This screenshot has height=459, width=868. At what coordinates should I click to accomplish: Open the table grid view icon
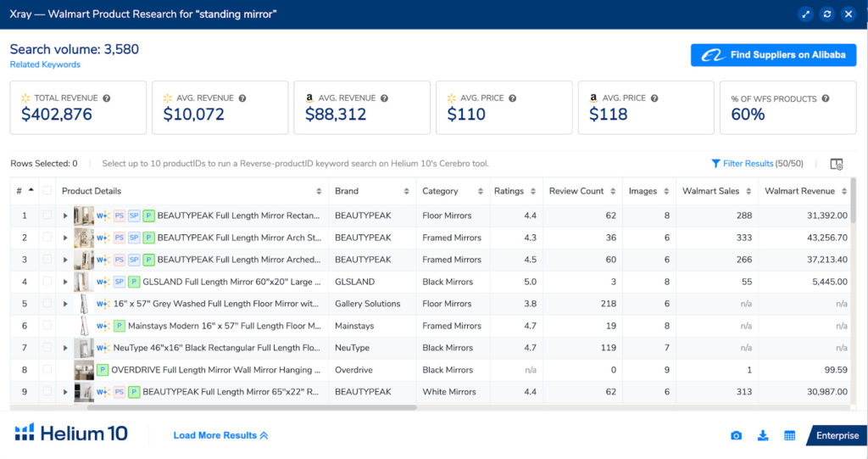coord(789,435)
